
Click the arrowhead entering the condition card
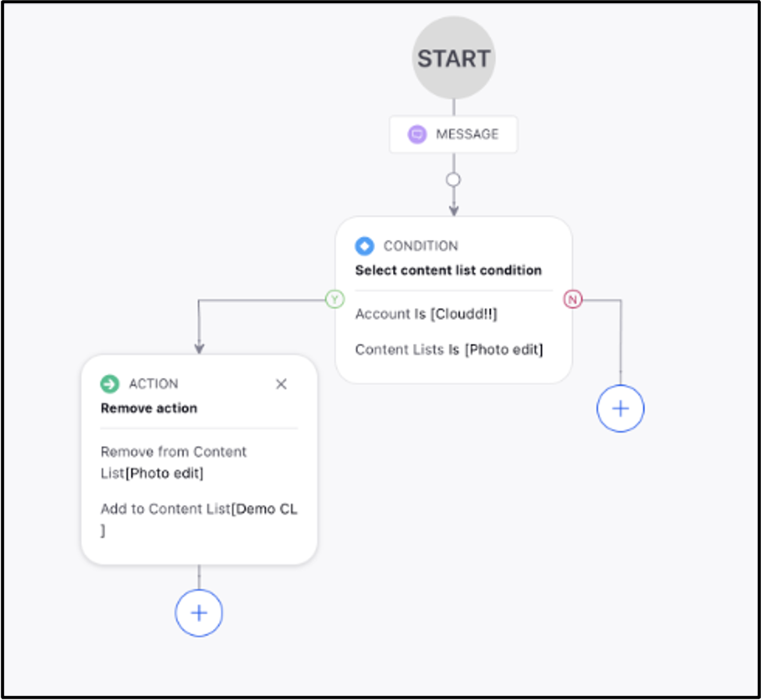pyautogui.click(x=453, y=210)
